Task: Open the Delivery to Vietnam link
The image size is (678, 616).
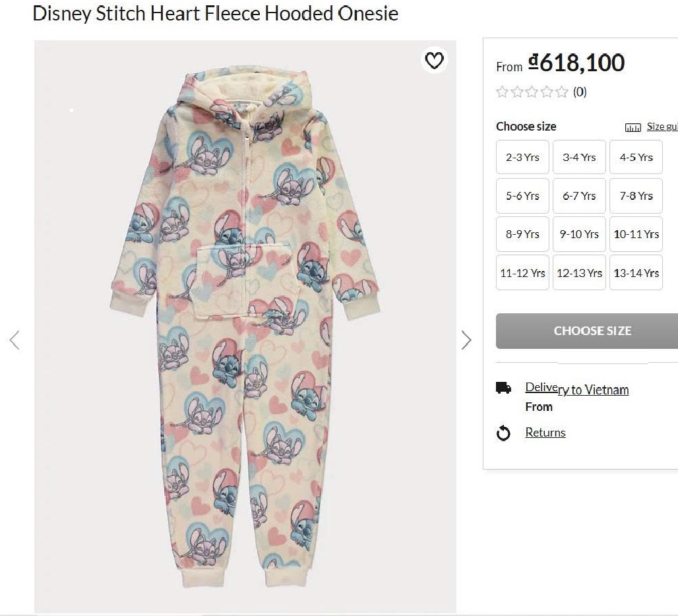Action: (576, 389)
